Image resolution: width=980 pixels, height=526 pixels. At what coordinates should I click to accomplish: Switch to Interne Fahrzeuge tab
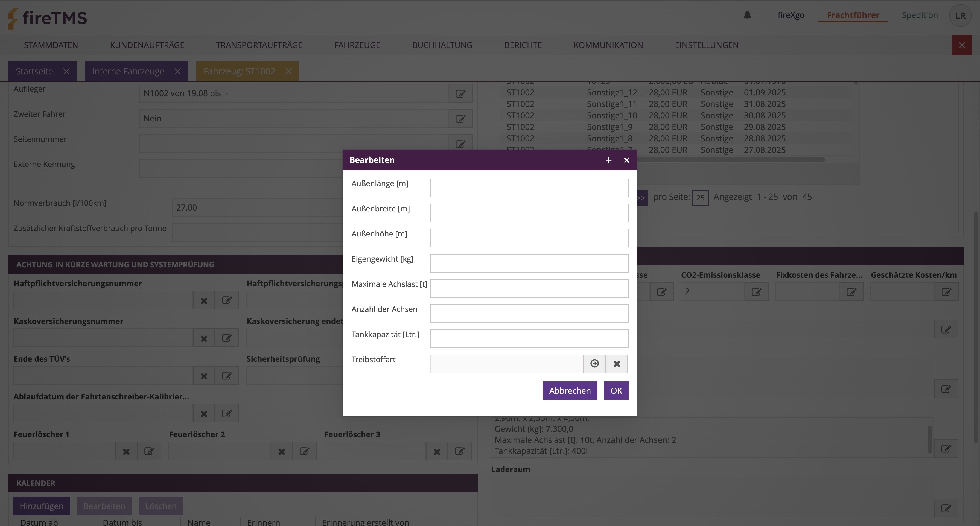tap(128, 71)
